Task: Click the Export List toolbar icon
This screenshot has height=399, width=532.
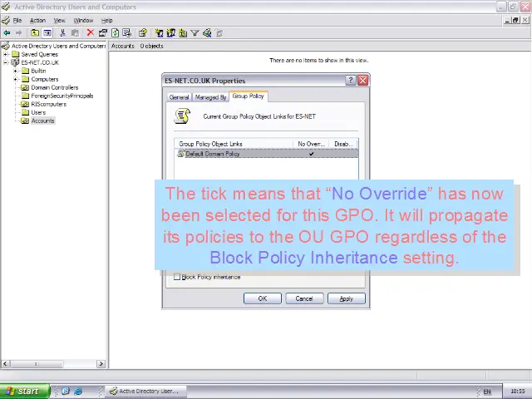Action: tap(127, 33)
